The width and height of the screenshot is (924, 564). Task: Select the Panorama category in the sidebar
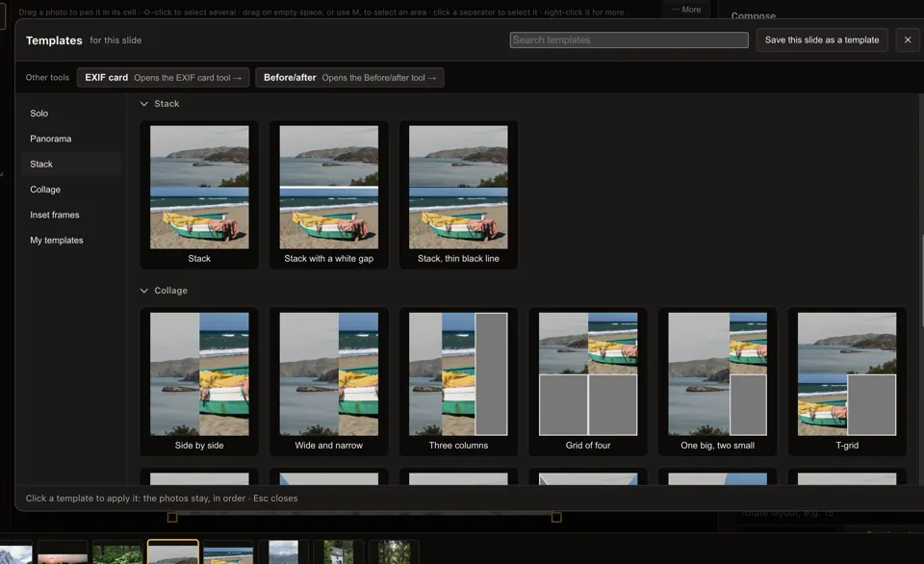coord(70,139)
